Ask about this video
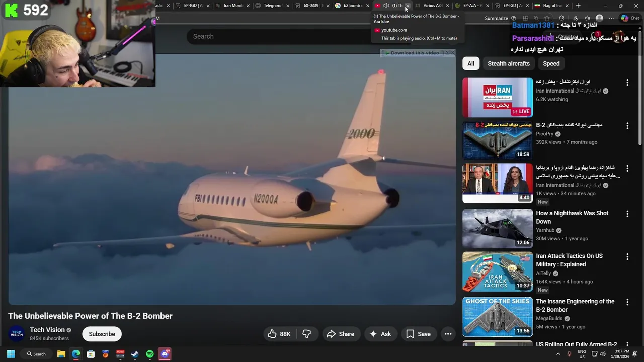The height and width of the screenshot is (362, 644). [x=380, y=334]
